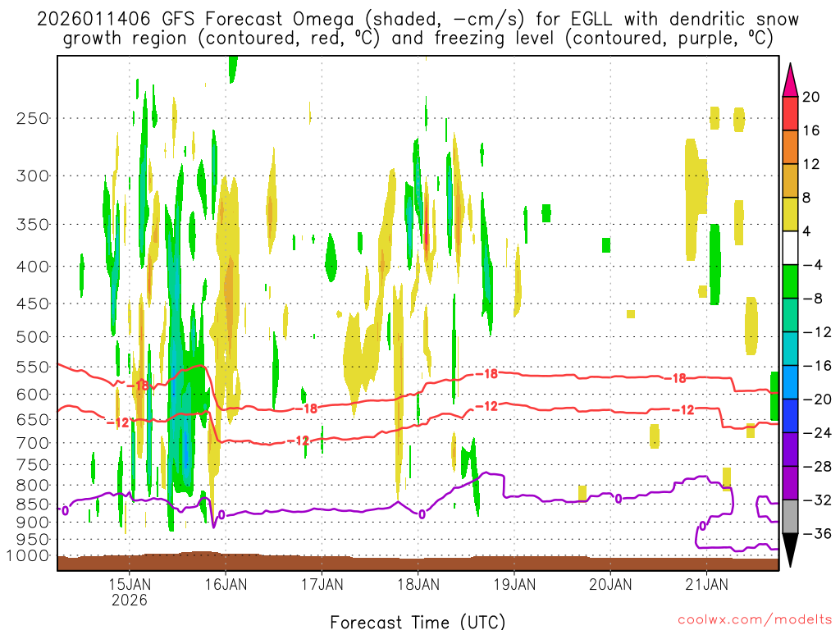The image size is (840, 630).
Task: Click the -36 value on the color scale
Action: coord(817,533)
